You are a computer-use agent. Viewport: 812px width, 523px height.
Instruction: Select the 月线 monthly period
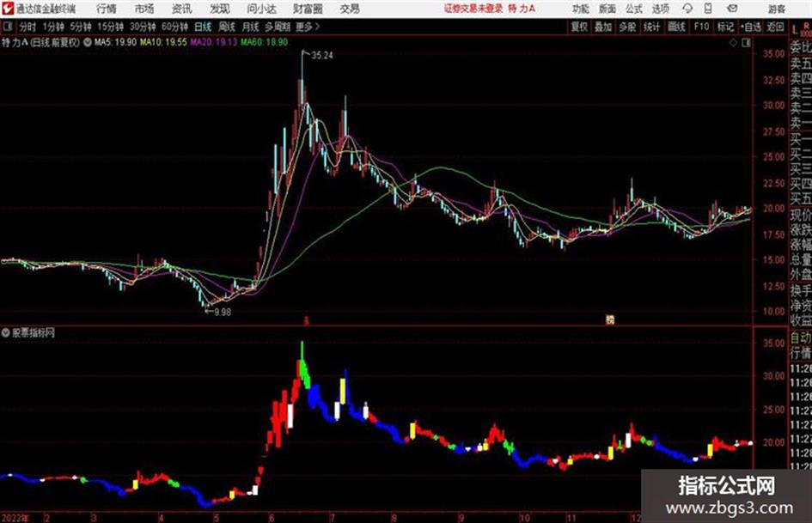tap(250, 27)
